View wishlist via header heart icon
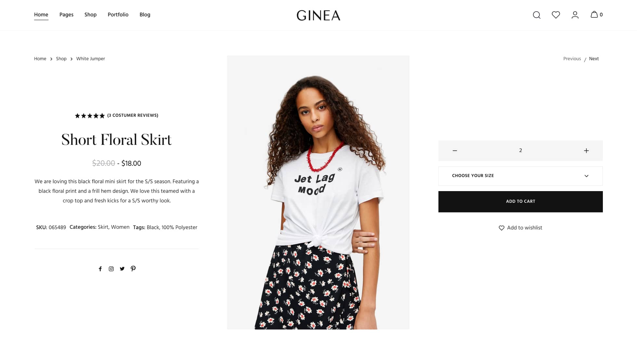 coord(556,15)
